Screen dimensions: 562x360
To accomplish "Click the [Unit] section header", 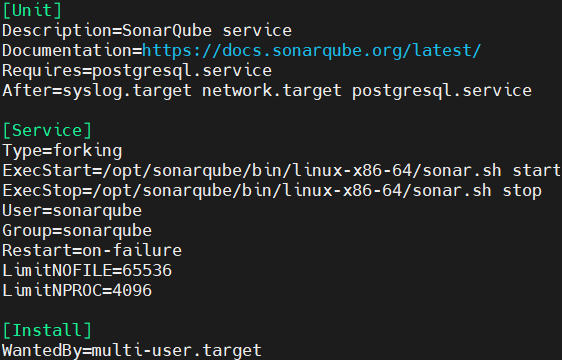I will [32, 10].
